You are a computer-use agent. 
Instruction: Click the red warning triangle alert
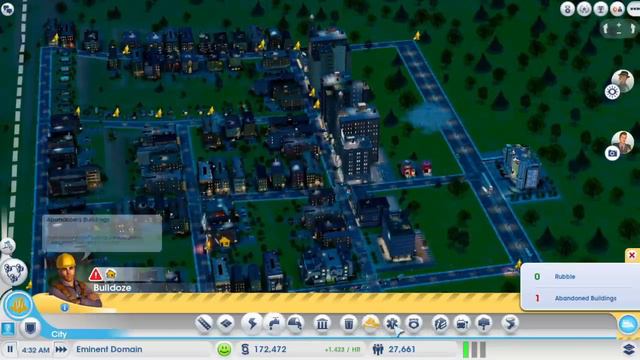[x=96, y=275]
